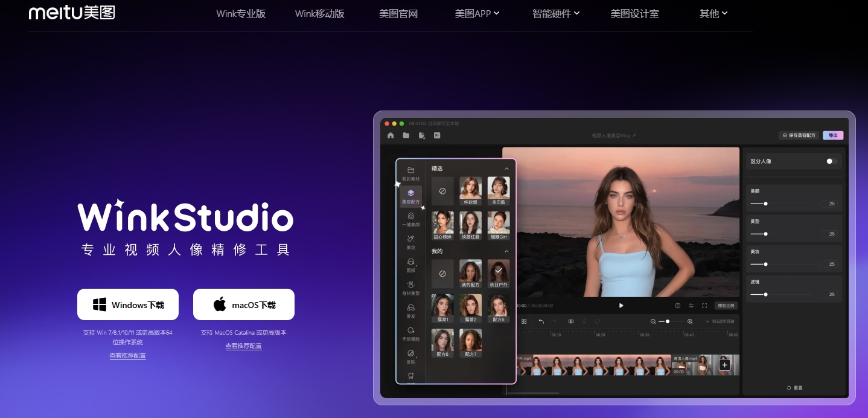Click 收起时间轴 to collapse timeline
868x418 pixels.
[x=720, y=321]
